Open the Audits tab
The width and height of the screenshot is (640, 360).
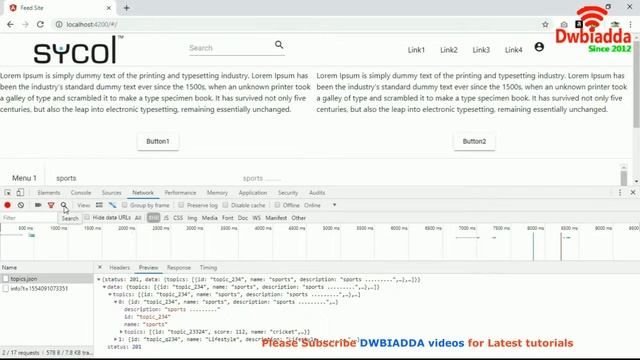[317, 193]
